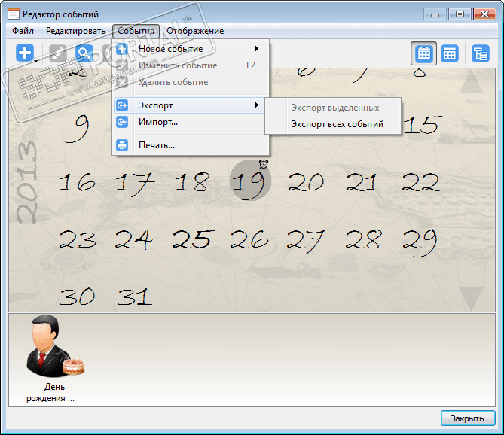Click the Закрыть button

(468, 418)
